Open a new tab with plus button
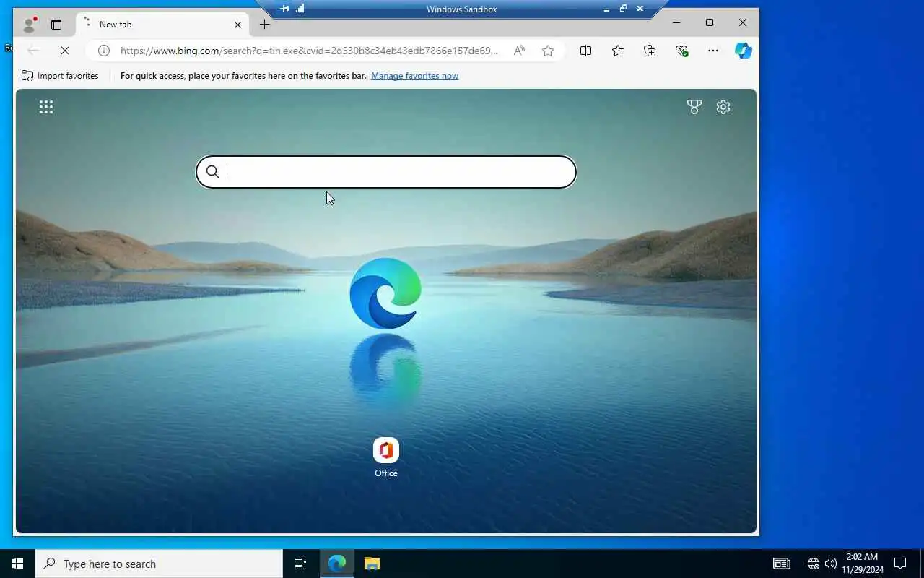 (x=264, y=25)
